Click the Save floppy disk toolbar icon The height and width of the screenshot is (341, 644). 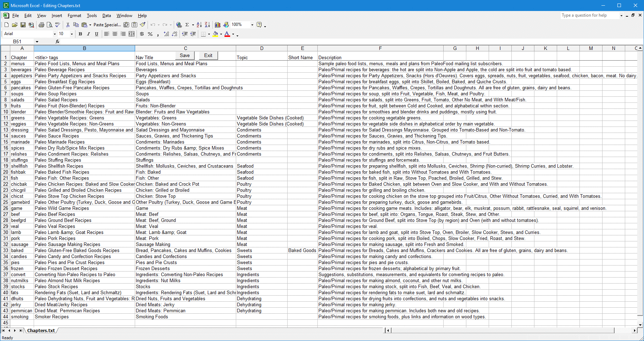coord(23,25)
